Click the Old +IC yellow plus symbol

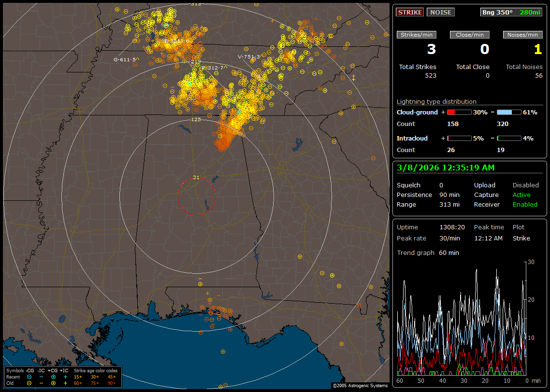[65, 383]
